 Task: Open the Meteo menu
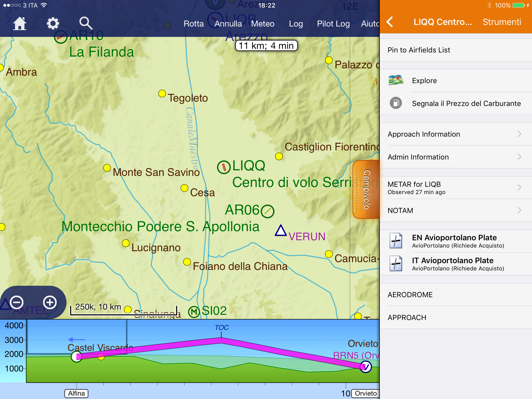tap(263, 24)
